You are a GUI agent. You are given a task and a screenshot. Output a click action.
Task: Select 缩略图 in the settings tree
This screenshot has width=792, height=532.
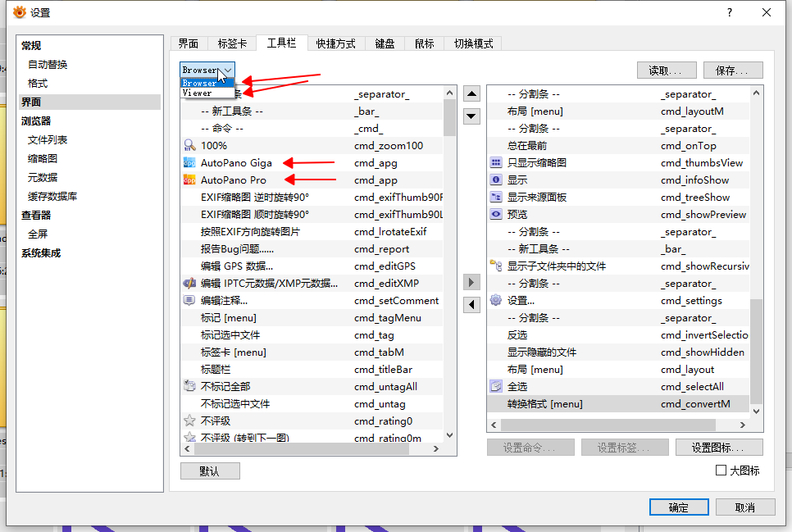click(x=43, y=159)
